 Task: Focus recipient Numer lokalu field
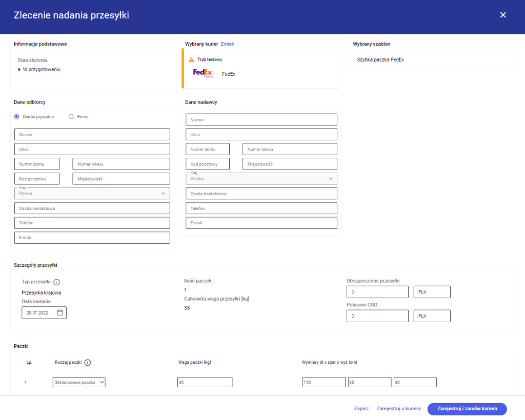121,164
